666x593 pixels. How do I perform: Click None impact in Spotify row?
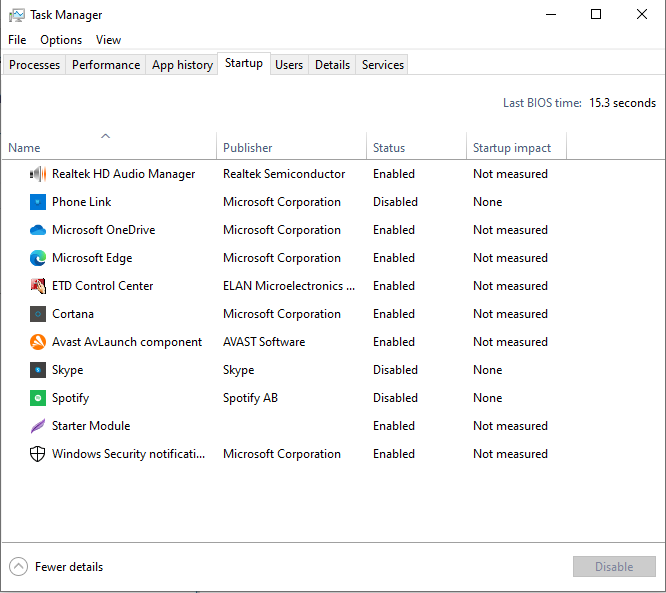(488, 398)
